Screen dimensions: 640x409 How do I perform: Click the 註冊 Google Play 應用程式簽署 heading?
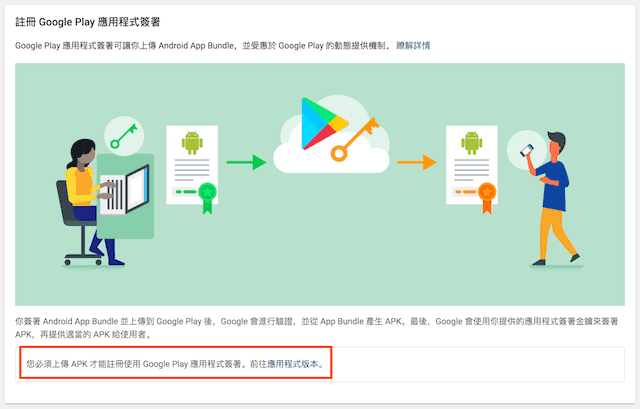(x=88, y=22)
